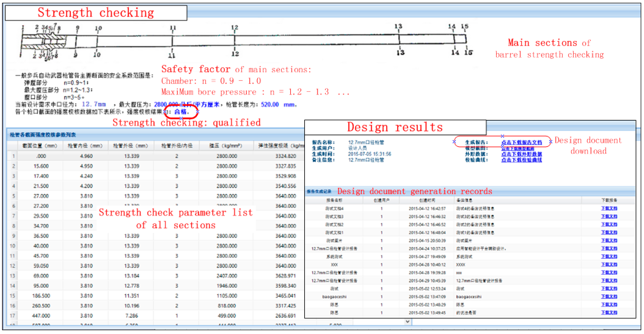Screen dimensions: 644x334
Task: Download document created 2015-05-02 13:49:45
Action: click(x=609, y=312)
